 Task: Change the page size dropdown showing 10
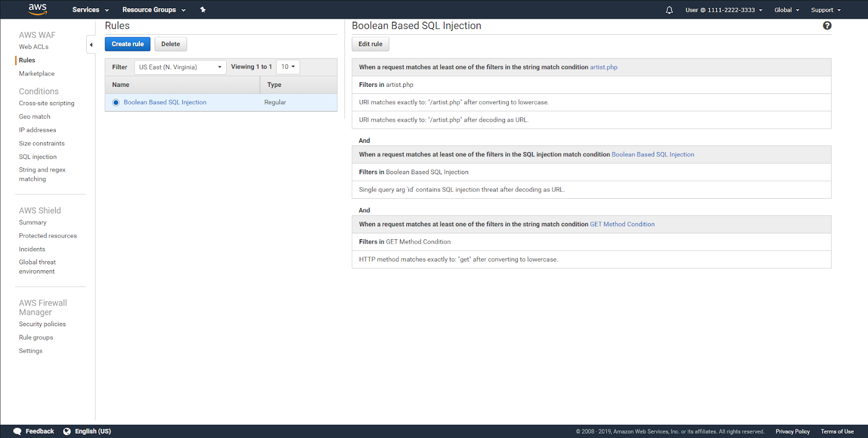(288, 67)
